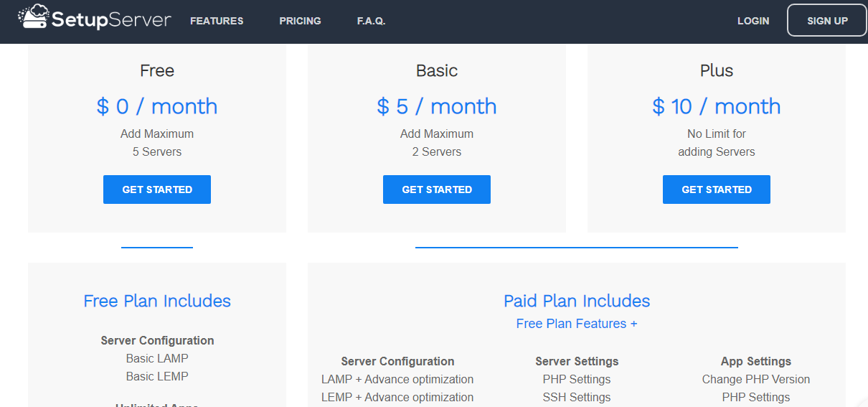
Task: Open the F.A.Q. navigation item
Action: click(371, 21)
